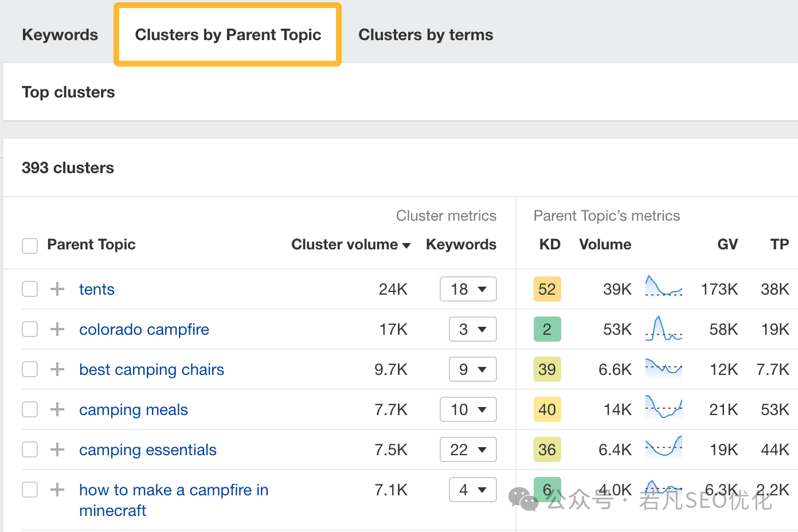Click the plus icon beside colorado campfire
The height and width of the screenshot is (532, 798).
[57, 329]
